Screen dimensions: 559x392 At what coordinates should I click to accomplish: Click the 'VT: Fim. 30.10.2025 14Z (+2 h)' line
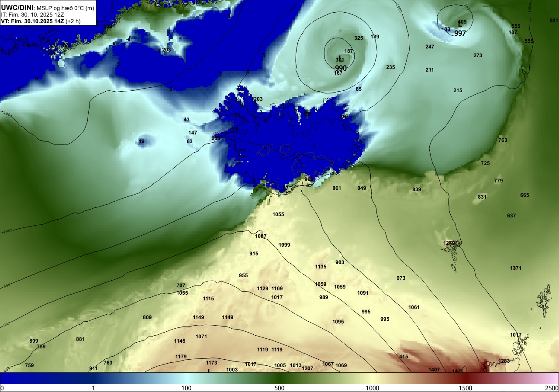click(x=41, y=21)
